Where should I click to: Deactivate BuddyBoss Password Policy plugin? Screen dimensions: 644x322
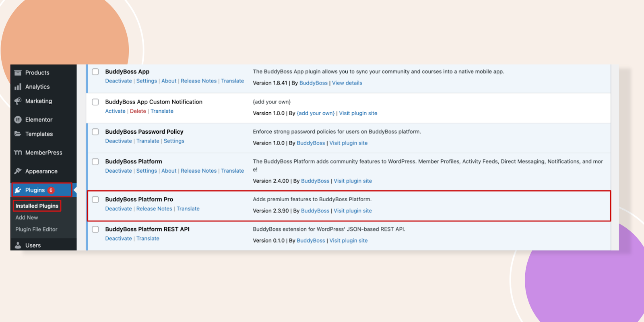pos(118,141)
